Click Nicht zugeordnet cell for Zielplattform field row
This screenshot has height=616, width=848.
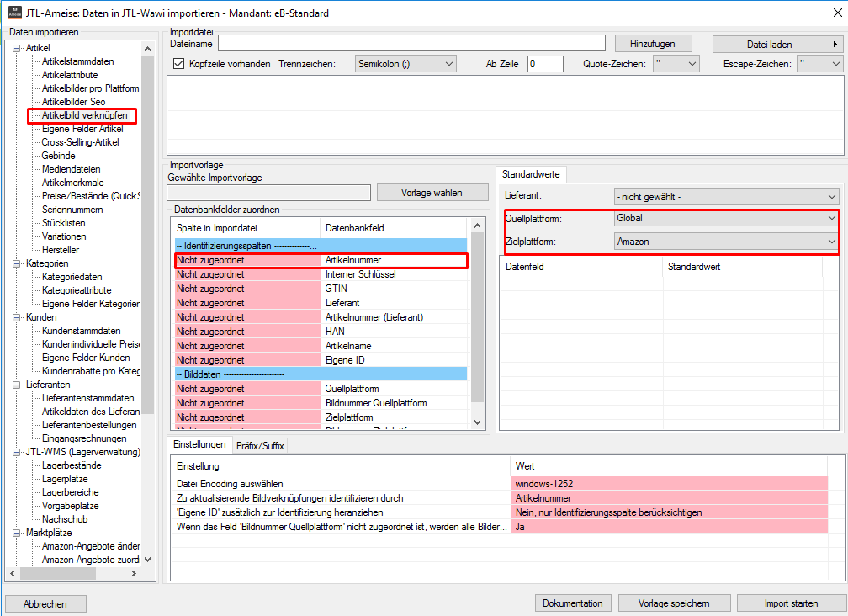coord(247,417)
